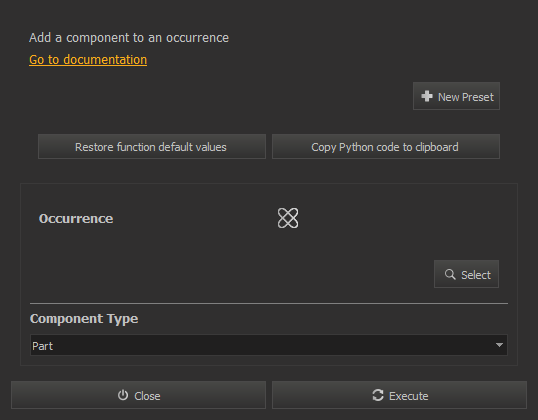Image resolution: width=538 pixels, height=420 pixels.
Task: Copy Python code to clipboard
Action: click(x=386, y=147)
